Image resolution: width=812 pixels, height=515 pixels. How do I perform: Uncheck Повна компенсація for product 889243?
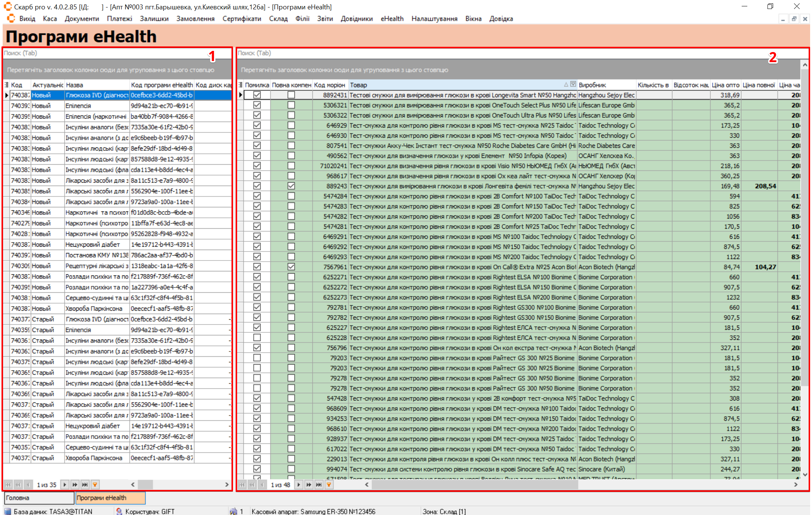(x=291, y=186)
